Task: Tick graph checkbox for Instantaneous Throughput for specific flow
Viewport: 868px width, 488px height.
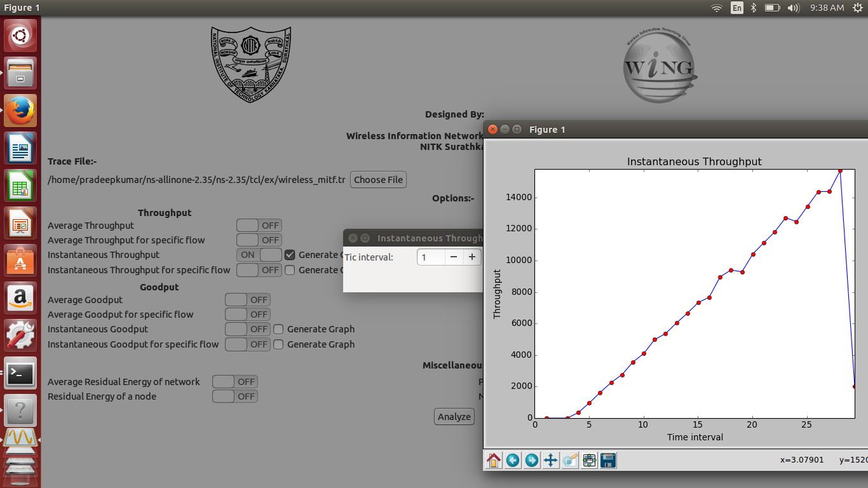Action: tap(290, 270)
